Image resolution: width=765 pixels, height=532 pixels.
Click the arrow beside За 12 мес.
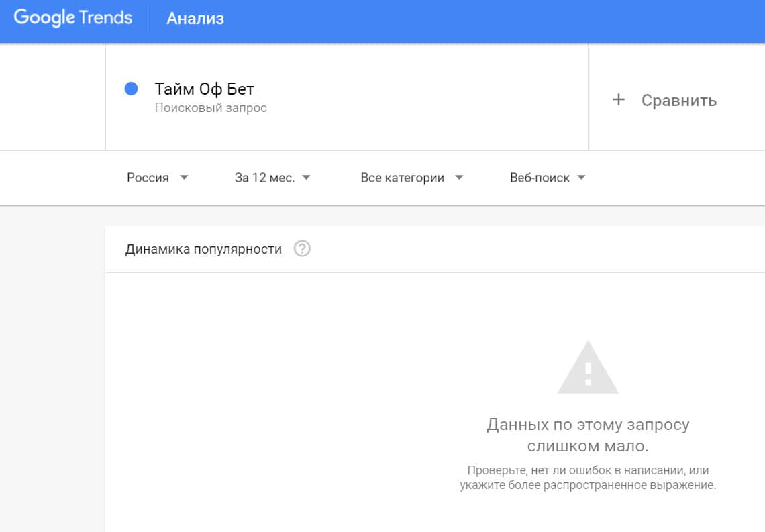pyautogui.click(x=306, y=178)
